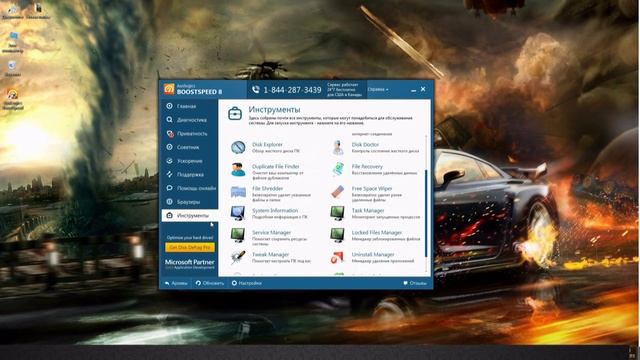This screenshot has height=360, width=640.
Task: Select Приватность in the sidebar
Action: pyautogui.click(x=190, y=133)
